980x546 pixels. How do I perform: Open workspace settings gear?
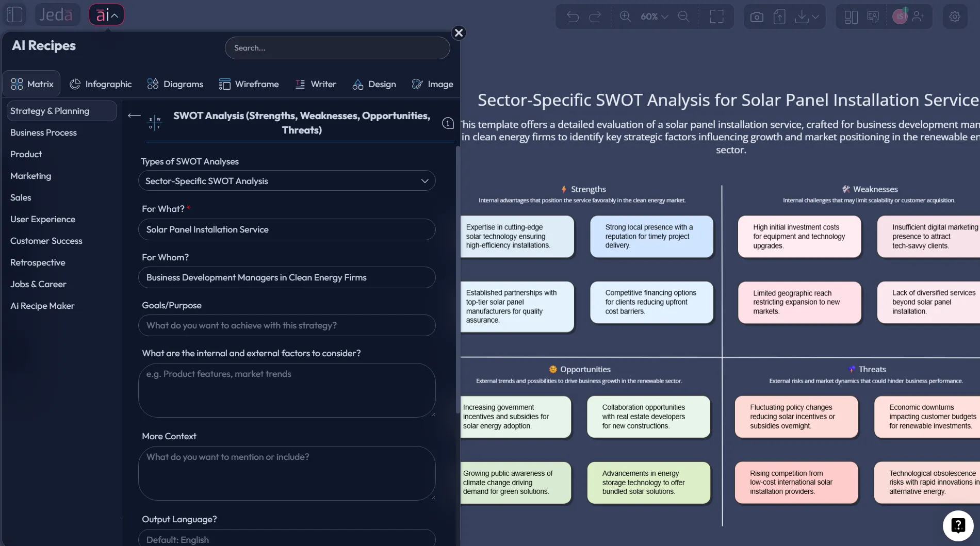(x=955, y=16)
